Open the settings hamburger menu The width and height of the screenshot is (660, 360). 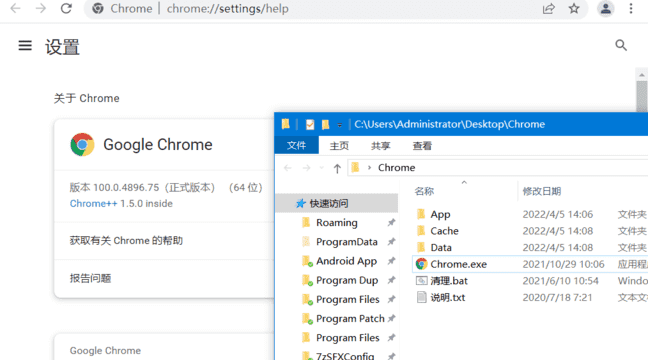25,45
